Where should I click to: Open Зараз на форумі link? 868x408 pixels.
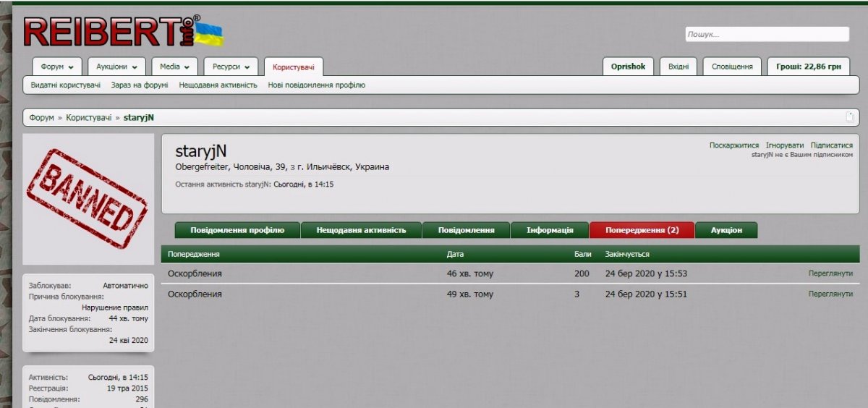[140, 85]
